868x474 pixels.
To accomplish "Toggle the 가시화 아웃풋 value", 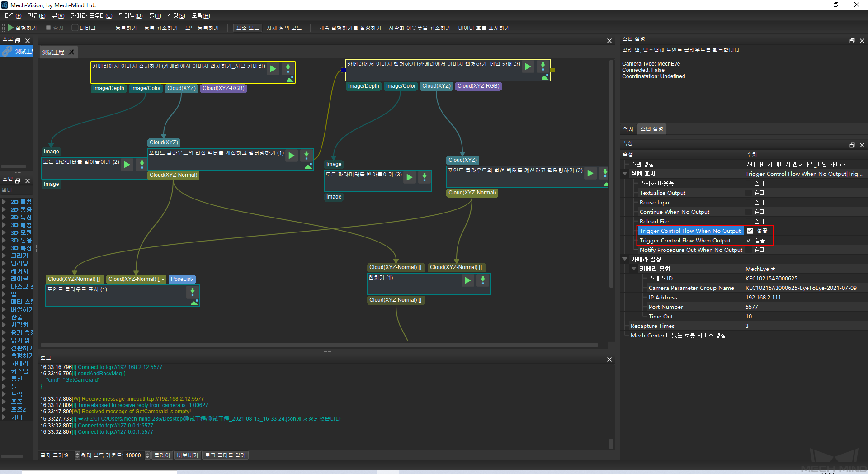I will pos(760,184).
